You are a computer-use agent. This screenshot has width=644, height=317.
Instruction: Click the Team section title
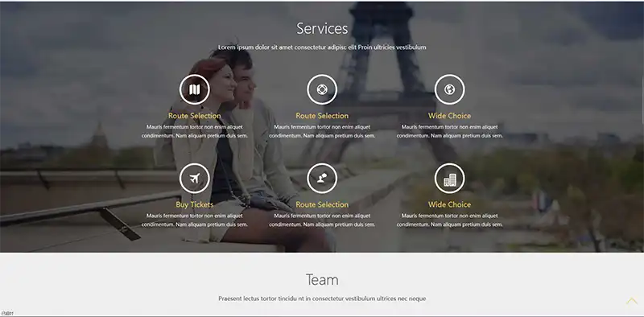click(322, 280)
